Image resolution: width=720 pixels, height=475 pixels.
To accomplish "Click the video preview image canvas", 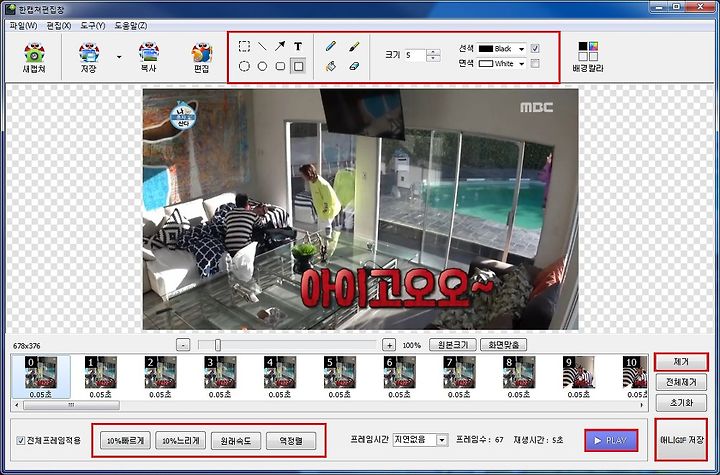I will tap(360, 209).
